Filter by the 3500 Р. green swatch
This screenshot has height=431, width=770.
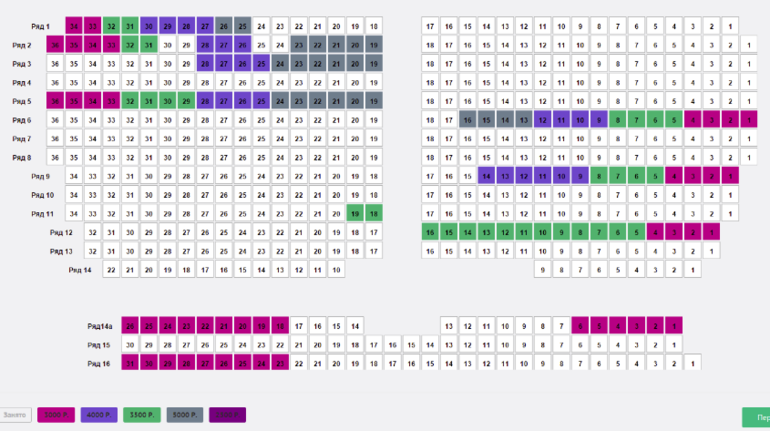pyautogui.click(x=140, y=414)
